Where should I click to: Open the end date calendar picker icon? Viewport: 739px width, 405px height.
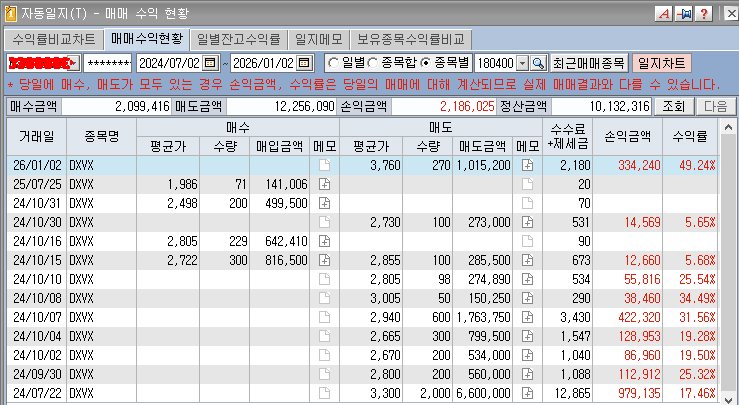pos(305,63)
